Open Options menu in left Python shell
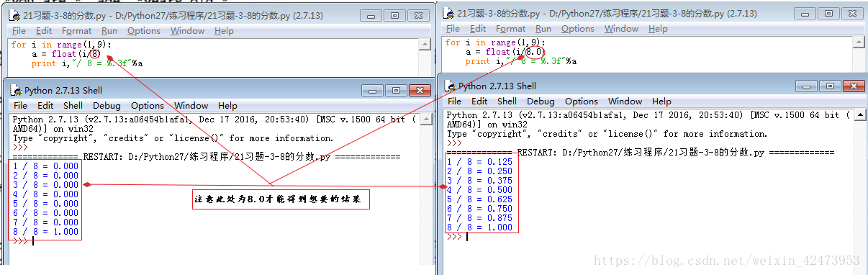Viewport: 868px width, 275px height. [x=148, y=106]
